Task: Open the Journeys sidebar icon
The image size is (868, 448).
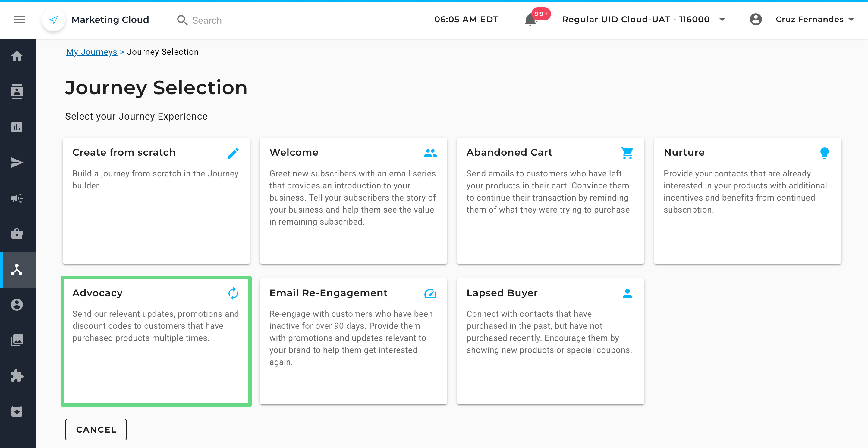Action: [x=17, y=269]
